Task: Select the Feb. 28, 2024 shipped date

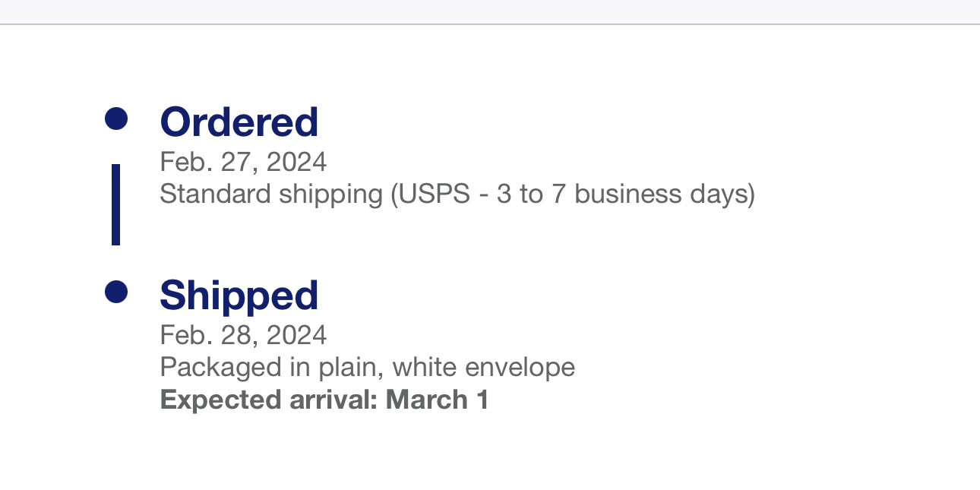Action: 243,335
